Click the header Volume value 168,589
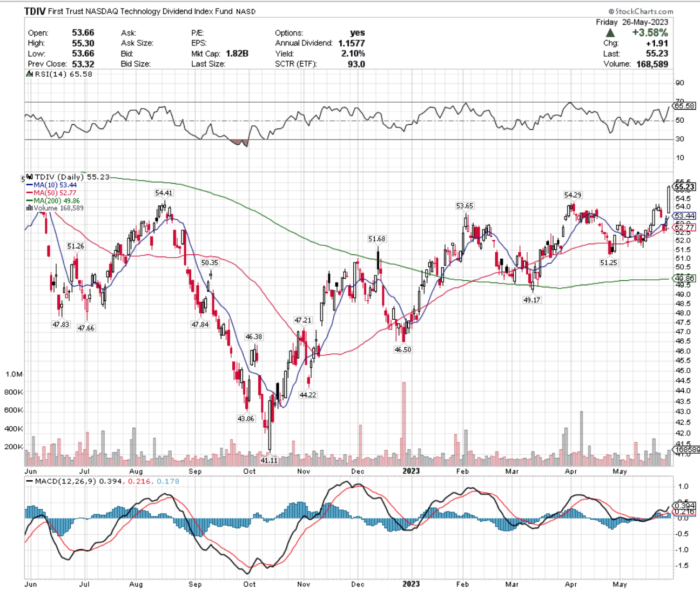This screenshot has width=700, height=592. [652, 64]
